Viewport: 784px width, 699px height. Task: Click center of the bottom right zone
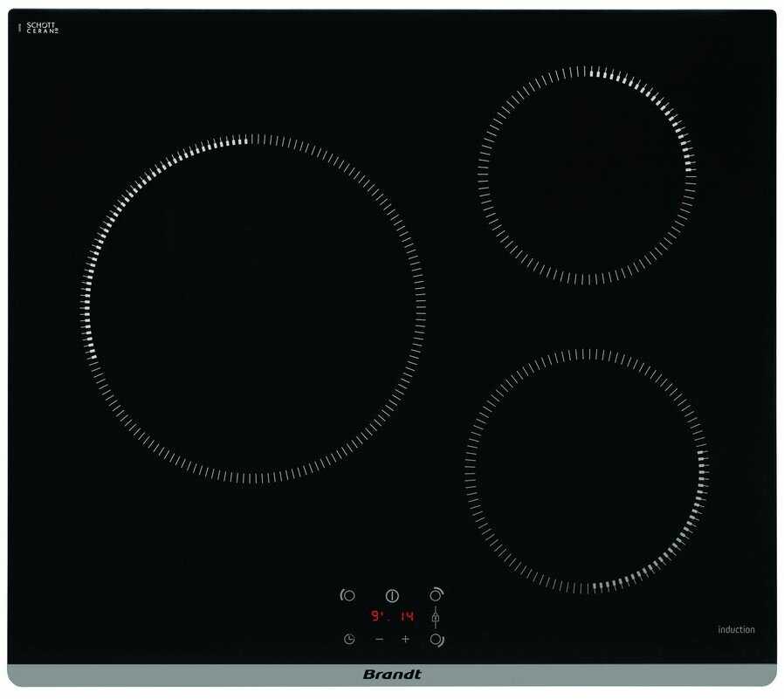[x=587, y=471]
